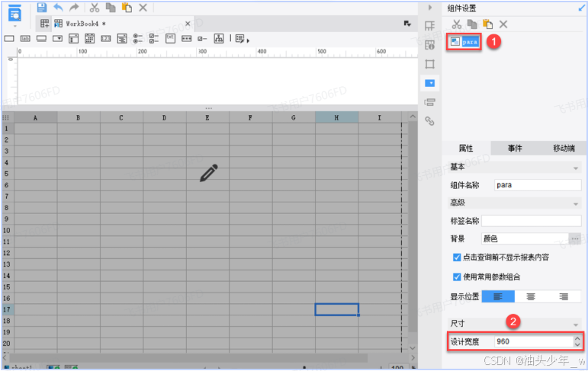Screen dimensions: 588x371
Task: Redo the last undone action
Action: 74,7
